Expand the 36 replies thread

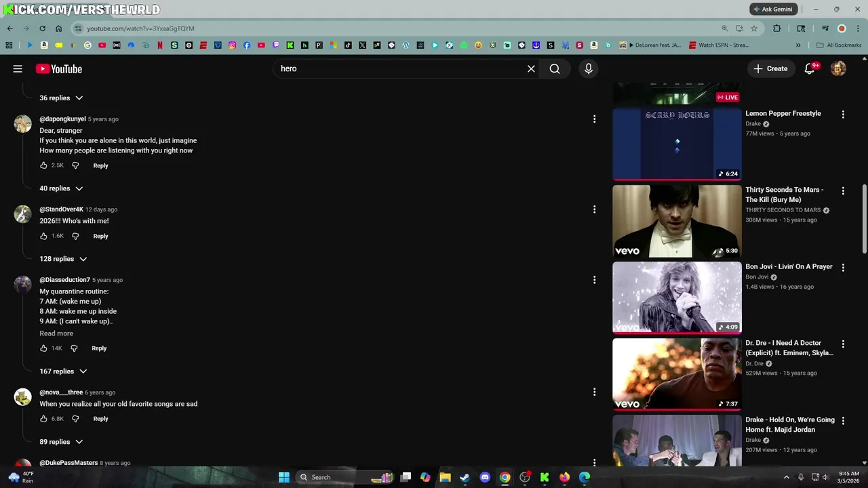(61, 98)
